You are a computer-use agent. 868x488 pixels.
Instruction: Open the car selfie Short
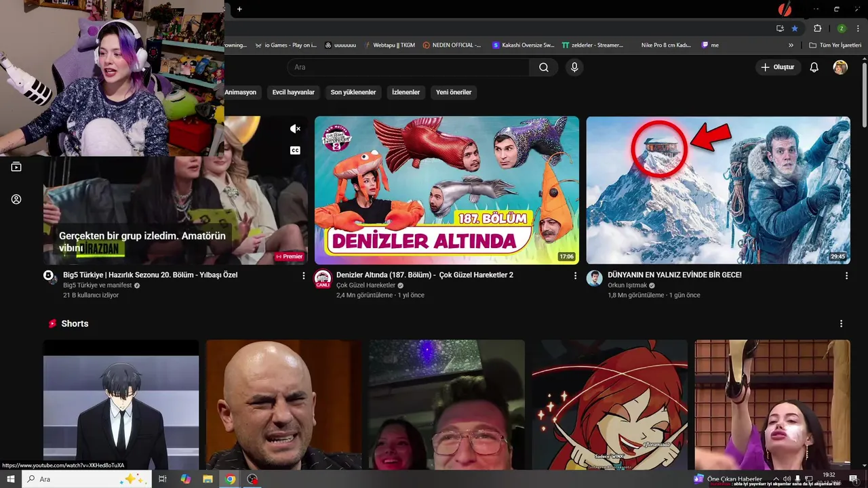point(447,404)
